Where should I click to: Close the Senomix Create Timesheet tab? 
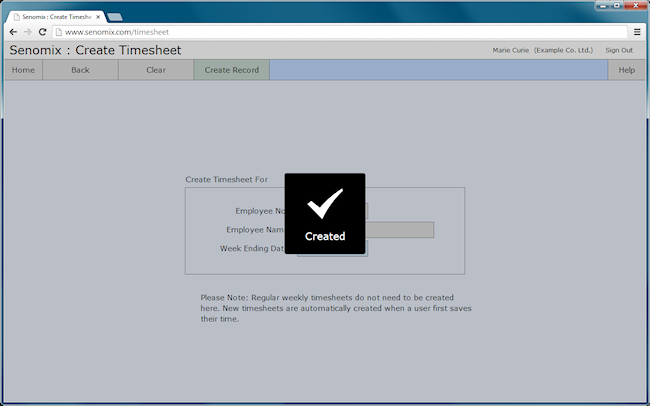click(98, 17)
